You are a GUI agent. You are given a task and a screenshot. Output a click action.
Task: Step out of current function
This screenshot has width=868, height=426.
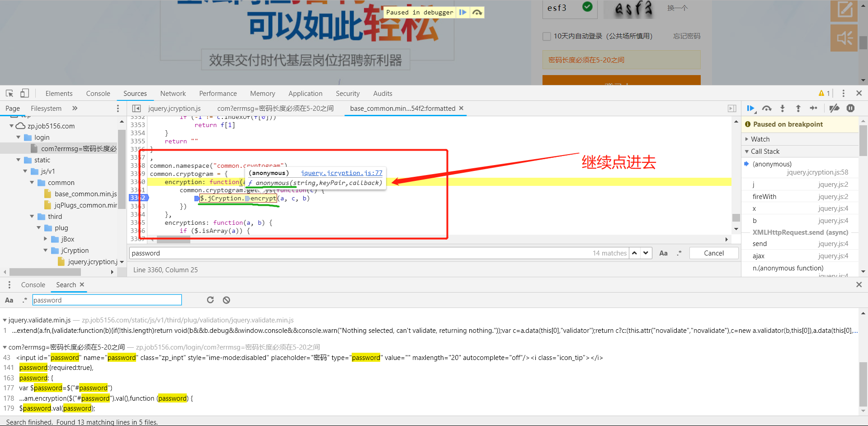(x=798, y=109)
